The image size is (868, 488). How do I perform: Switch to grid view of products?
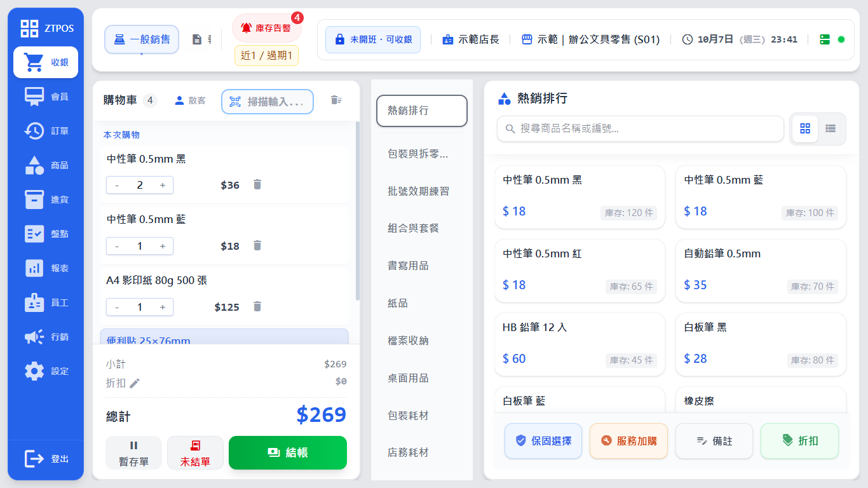[805, 128]
